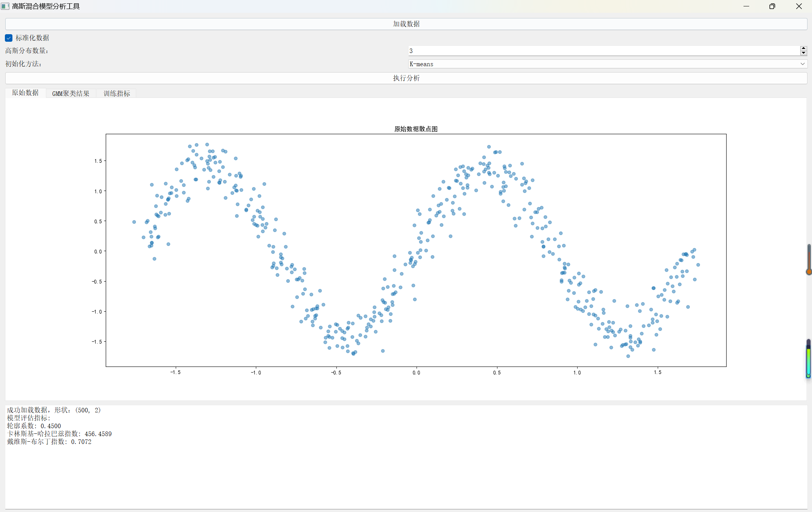This screenshot has width=812, height=512.
Task: Restore down the application window
Action: [772, 6]
